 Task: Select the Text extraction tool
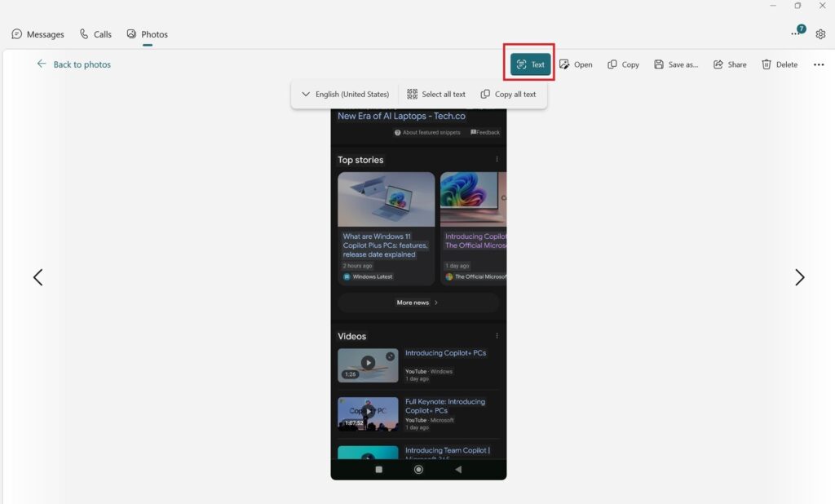tap(528, 64)
